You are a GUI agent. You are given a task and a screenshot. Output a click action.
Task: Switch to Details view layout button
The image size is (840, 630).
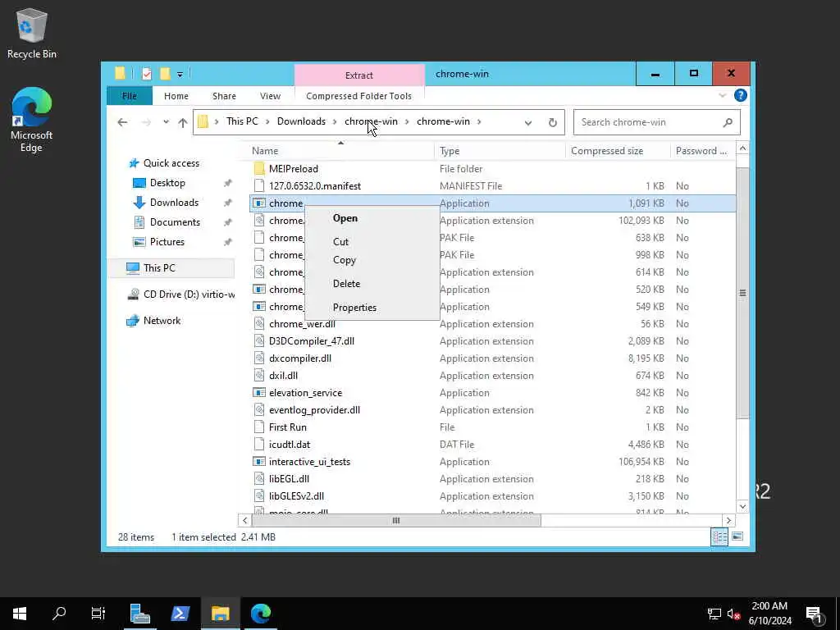pyautogui.click(x=719, y=536)
